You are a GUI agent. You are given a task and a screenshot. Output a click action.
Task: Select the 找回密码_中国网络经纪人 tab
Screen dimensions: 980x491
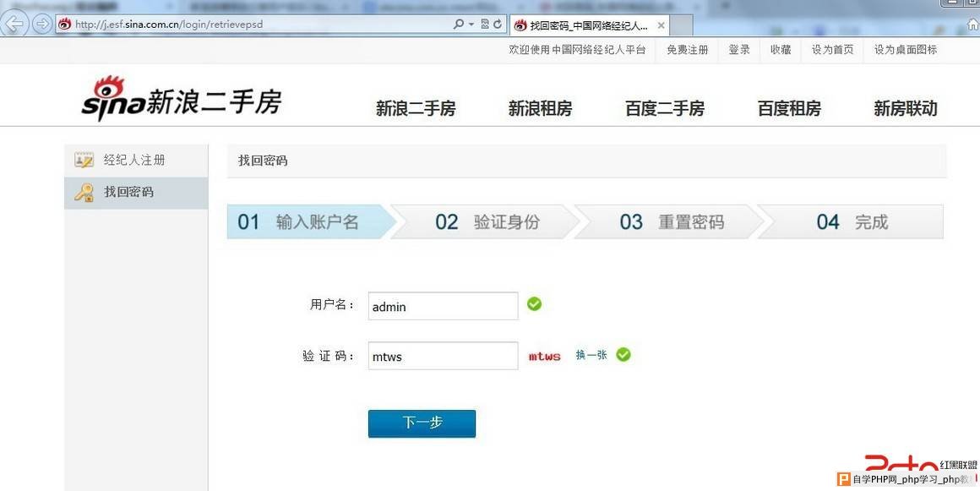click(x=590, y=25)
